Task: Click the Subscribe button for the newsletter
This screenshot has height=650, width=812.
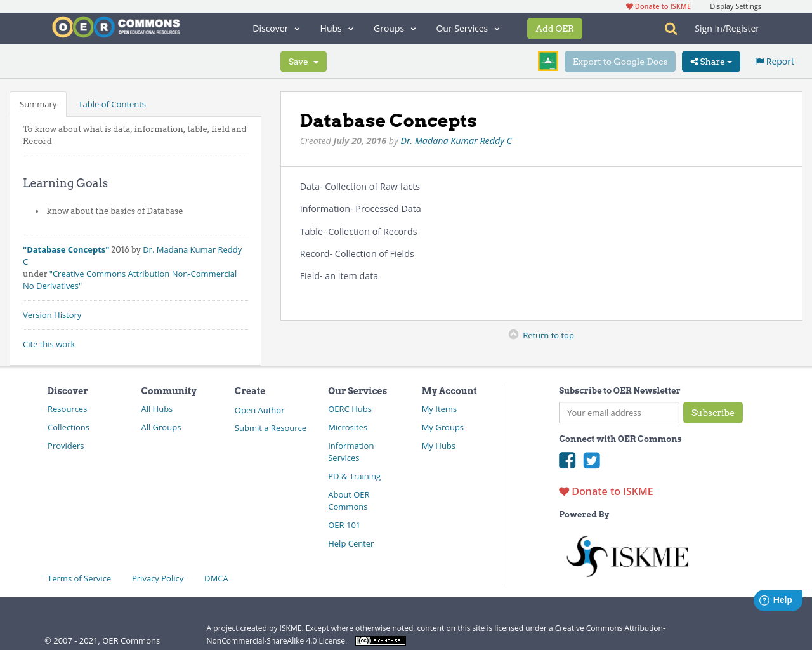Action: (712, 413)
